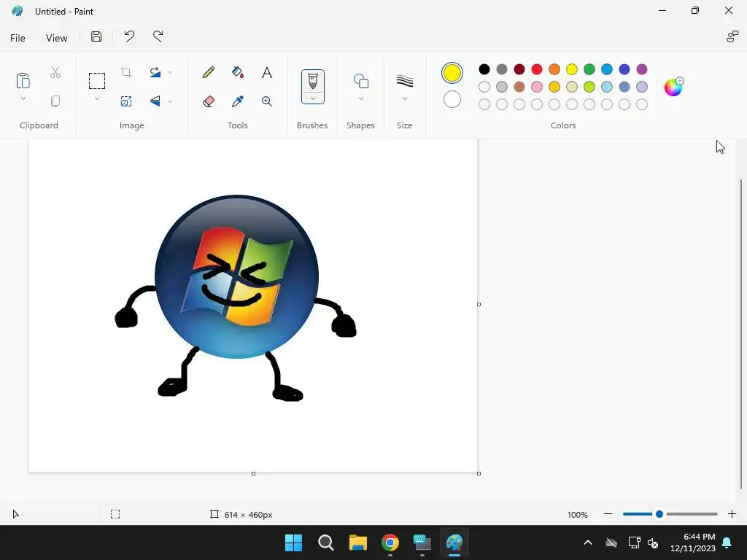Zoom out with the minus button
Image resolution: width=747 pixels, height=560 pixels.
click(x=608, y=514)
